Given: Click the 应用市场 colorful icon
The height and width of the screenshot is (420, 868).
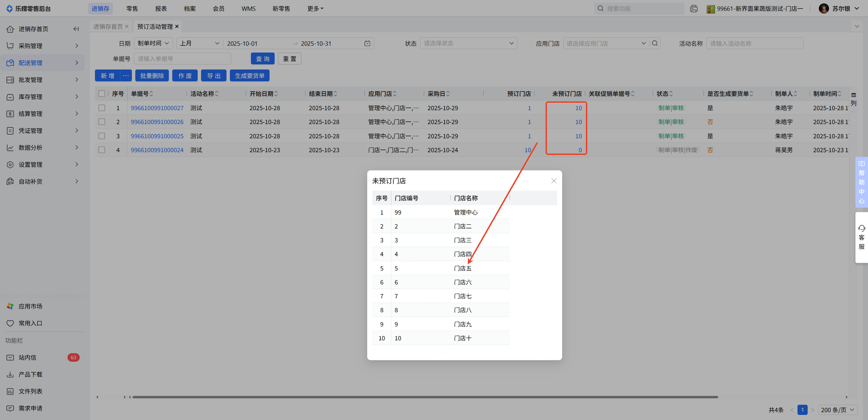Looking at the screenshot, I should [x=10, y=306].
